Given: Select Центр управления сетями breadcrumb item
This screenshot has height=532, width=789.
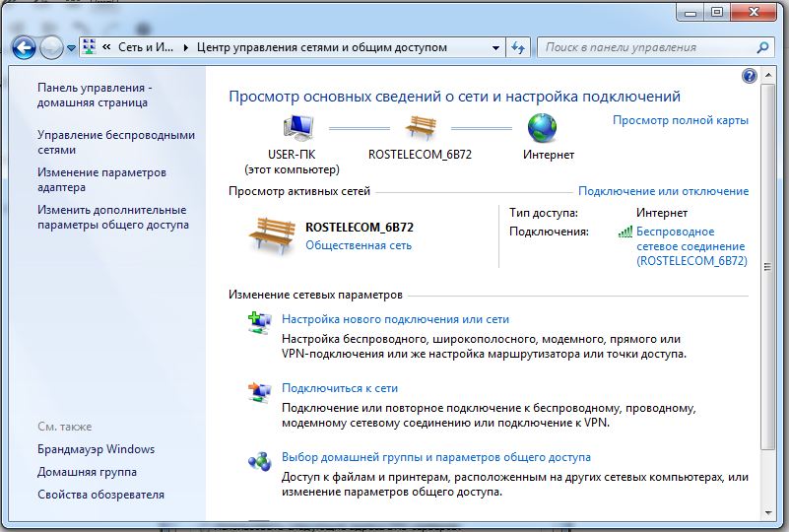Looking at the screenshot, I should coord(322,47).
